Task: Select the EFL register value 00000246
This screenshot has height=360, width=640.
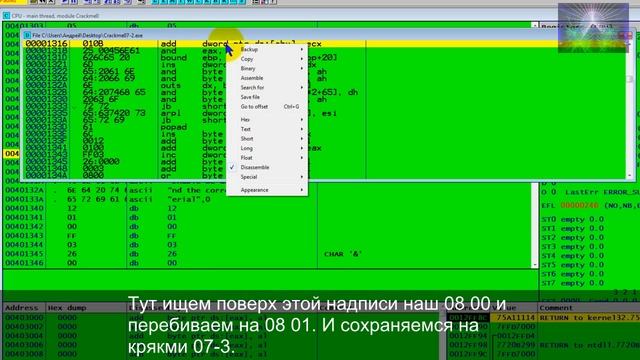Action: pos(579,205)
